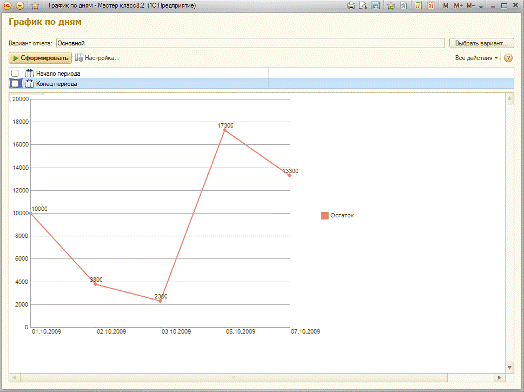Click the Сформировать button
The height and width of the screenshot is (392, 524).
pyautogui.click(x=40, y=58)
